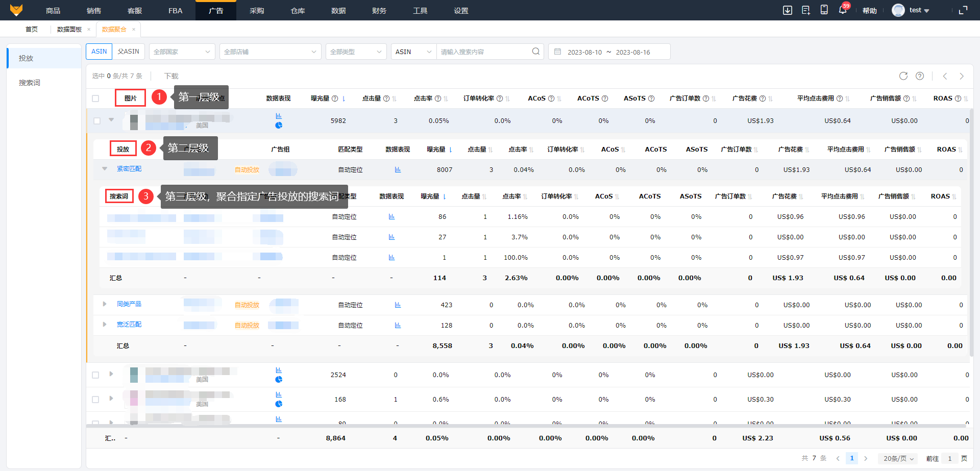Click the refresh icon above the table
Screen dimensions: 980x471
coord(903,76)
